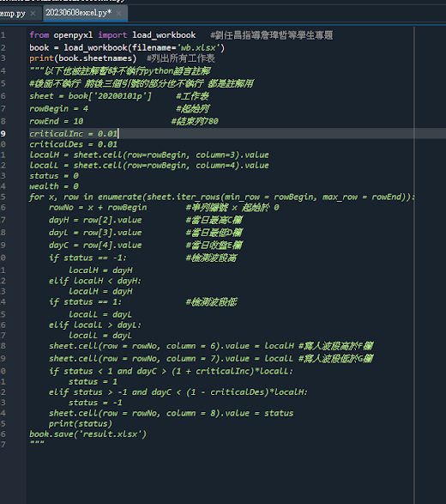This screenshot has height=504, width=446.
Task: Click the 'rowBegin = 4' line
Action: (59, 109)
